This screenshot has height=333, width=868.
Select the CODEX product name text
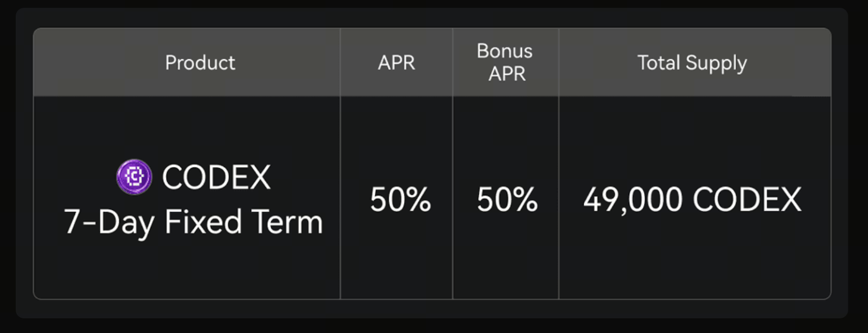[216, 177]
